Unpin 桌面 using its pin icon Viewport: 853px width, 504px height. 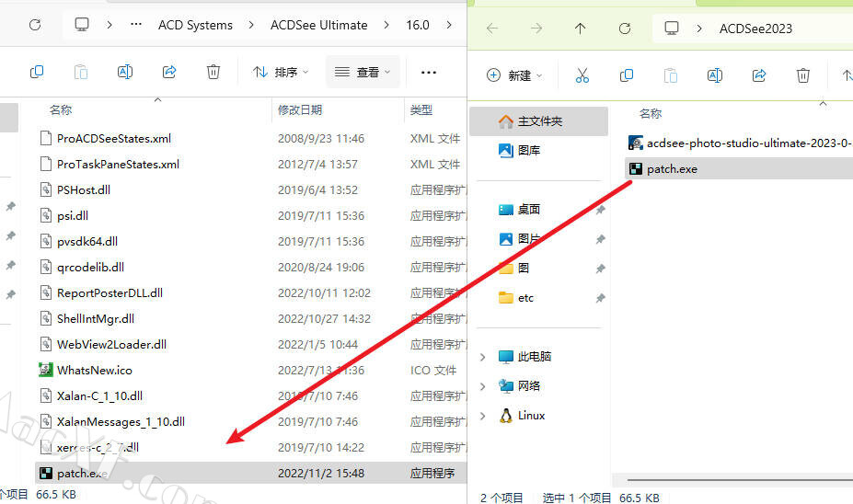pyautogui.click(x=600, y=210)
